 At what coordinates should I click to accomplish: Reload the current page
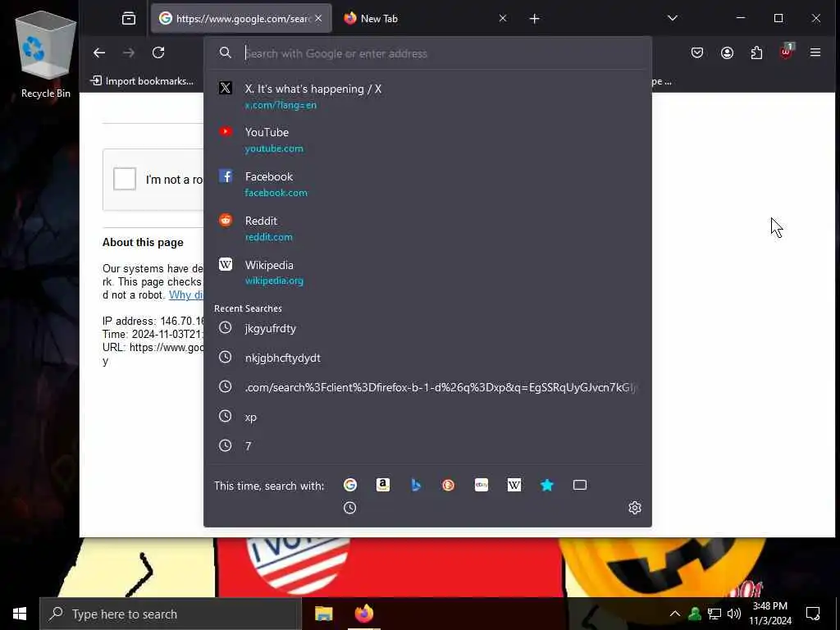(x=158, y=52)
